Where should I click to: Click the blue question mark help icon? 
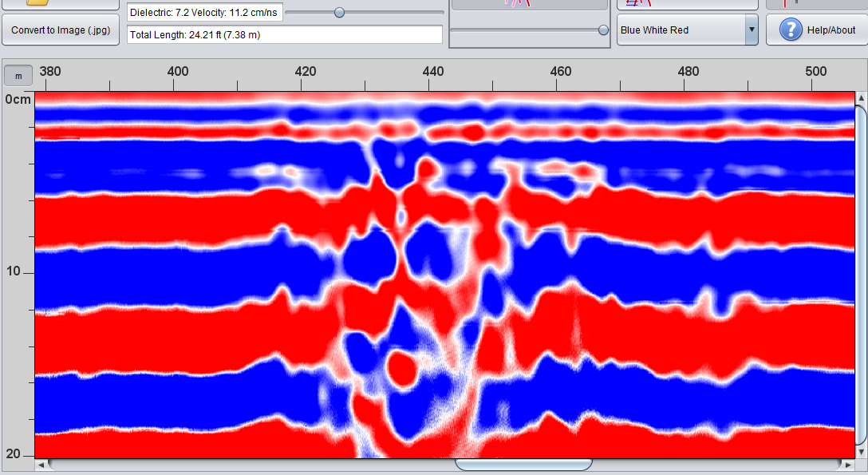791,30
